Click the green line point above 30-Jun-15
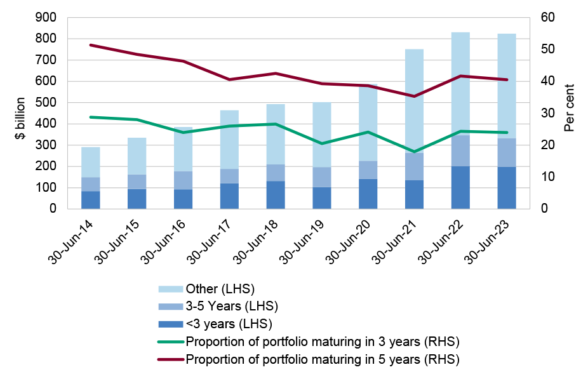Viewport: 588px width, 379px height. pyautogui.click(x=137, y=119)
